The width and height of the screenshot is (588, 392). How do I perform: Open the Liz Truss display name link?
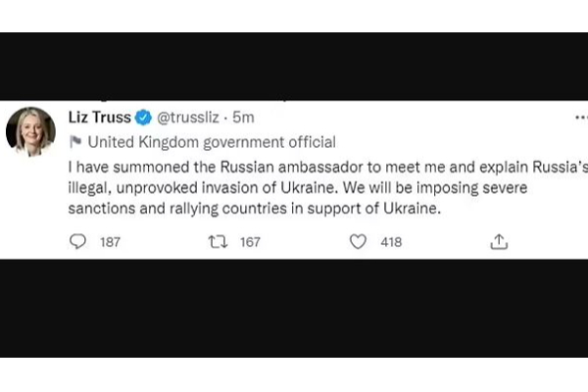(x=98, y=118)
